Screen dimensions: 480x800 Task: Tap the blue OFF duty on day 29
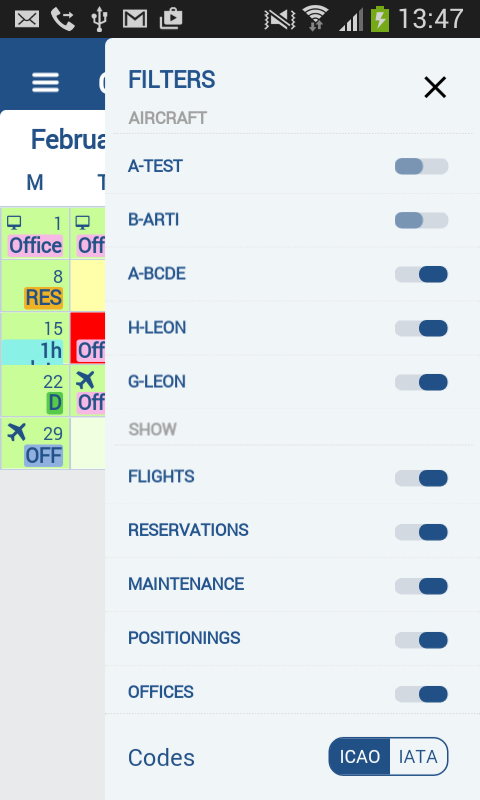[43, 455]
